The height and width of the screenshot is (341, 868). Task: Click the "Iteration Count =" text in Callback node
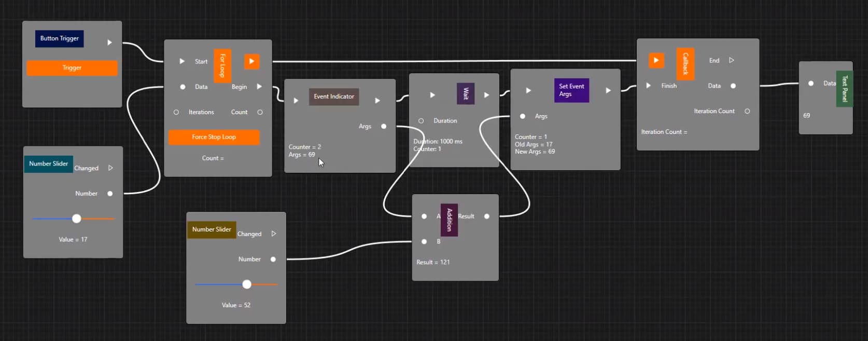tap(664, 132)
